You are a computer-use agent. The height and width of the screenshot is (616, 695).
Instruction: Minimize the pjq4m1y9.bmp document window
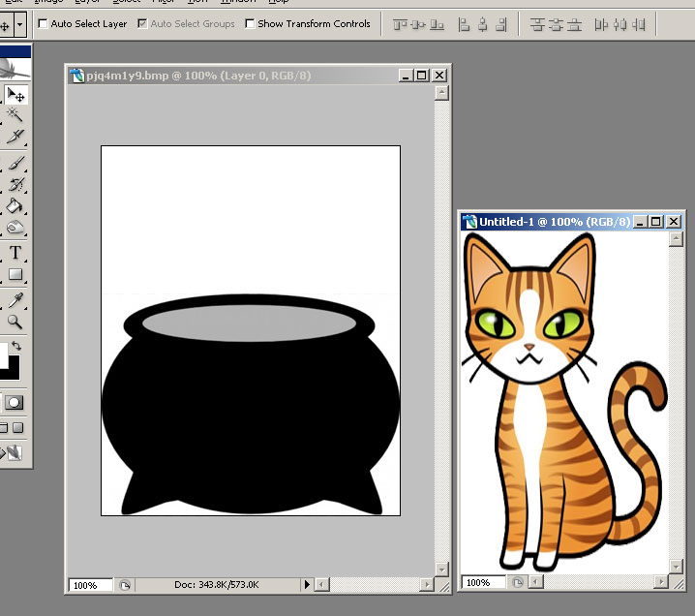(406, 76)
